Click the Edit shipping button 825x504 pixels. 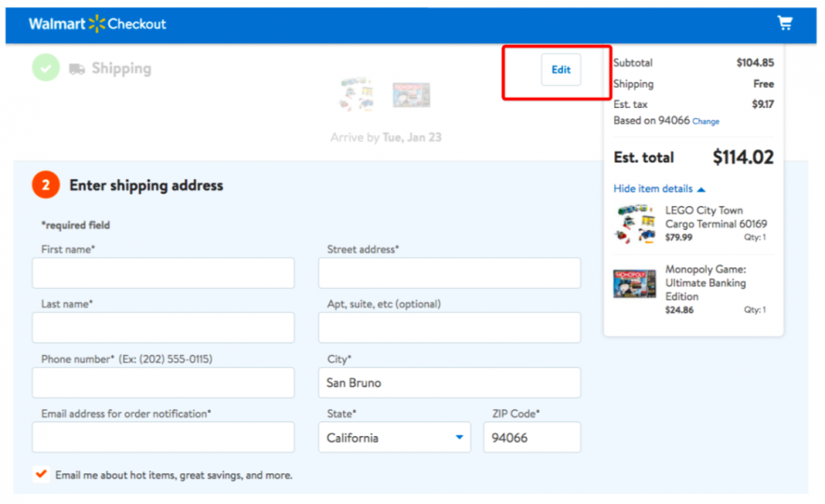(x=561, y=69)
